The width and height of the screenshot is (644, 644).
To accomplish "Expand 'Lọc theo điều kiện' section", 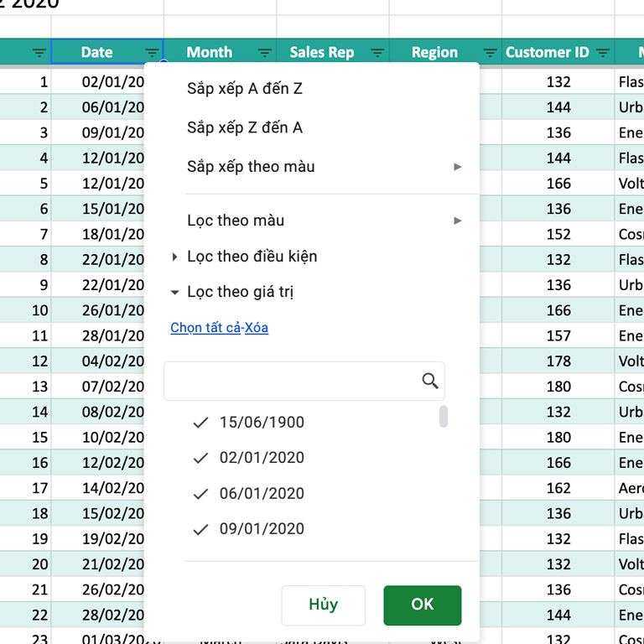I will [252, 257].
